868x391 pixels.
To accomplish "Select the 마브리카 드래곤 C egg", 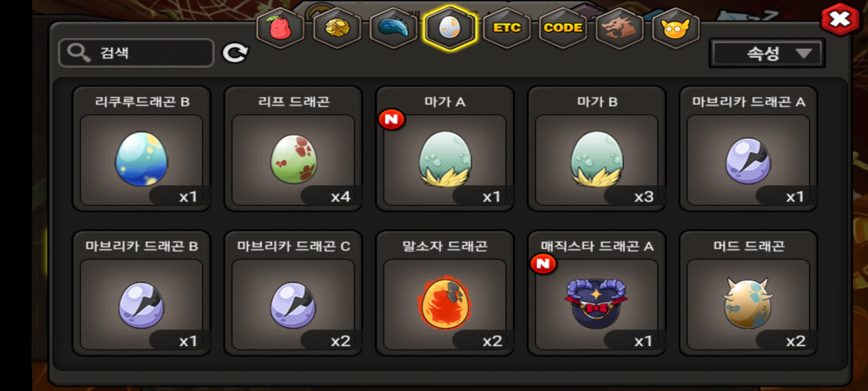I will pos(293,293).
